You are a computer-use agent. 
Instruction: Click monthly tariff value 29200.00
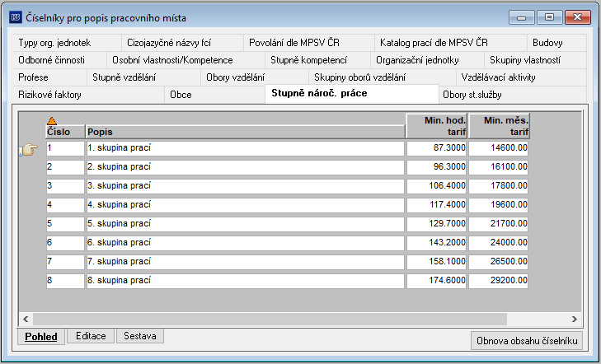click(498, 281)
